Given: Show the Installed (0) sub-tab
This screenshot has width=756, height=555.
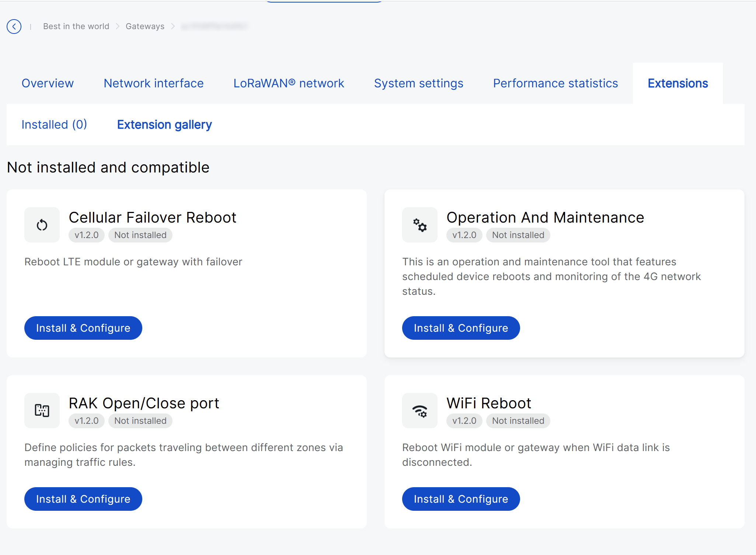Looking at the screenshot, I should [54, 125].
